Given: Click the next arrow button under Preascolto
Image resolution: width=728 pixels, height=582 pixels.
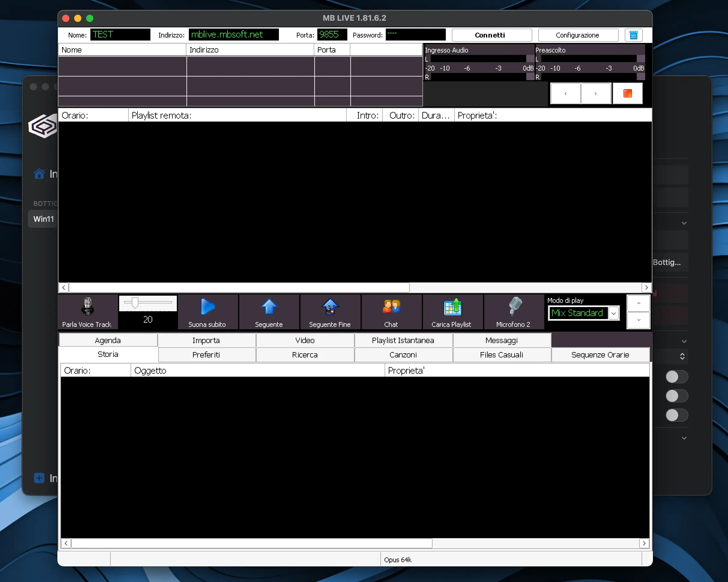Looking at the screenshot, I should [x=596, y=94].
